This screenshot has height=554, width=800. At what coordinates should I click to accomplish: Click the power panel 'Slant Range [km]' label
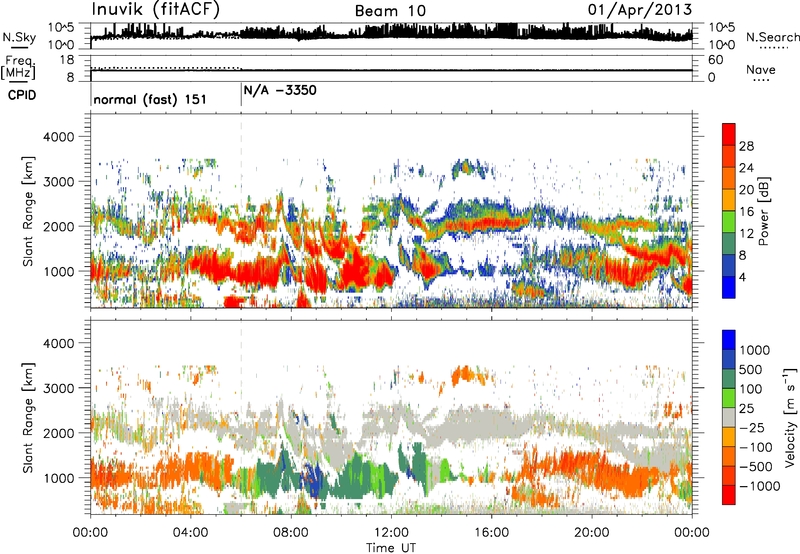28,211
